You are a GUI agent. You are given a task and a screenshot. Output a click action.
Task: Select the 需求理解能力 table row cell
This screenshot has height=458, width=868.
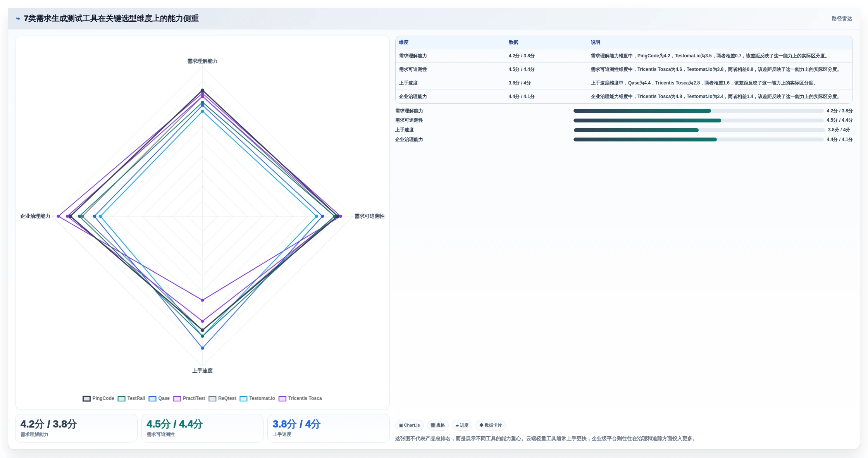pyautogui.click(x=413, y=56)
